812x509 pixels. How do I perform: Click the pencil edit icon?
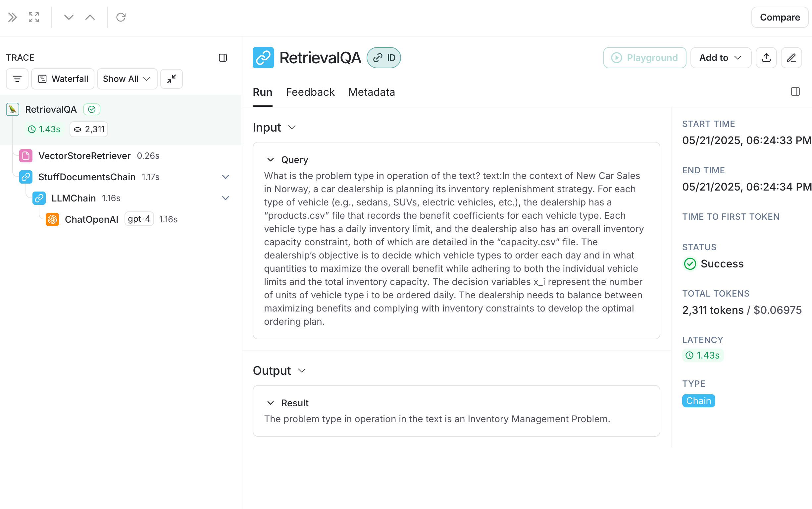pyautogui.click(x=791, y=58)
